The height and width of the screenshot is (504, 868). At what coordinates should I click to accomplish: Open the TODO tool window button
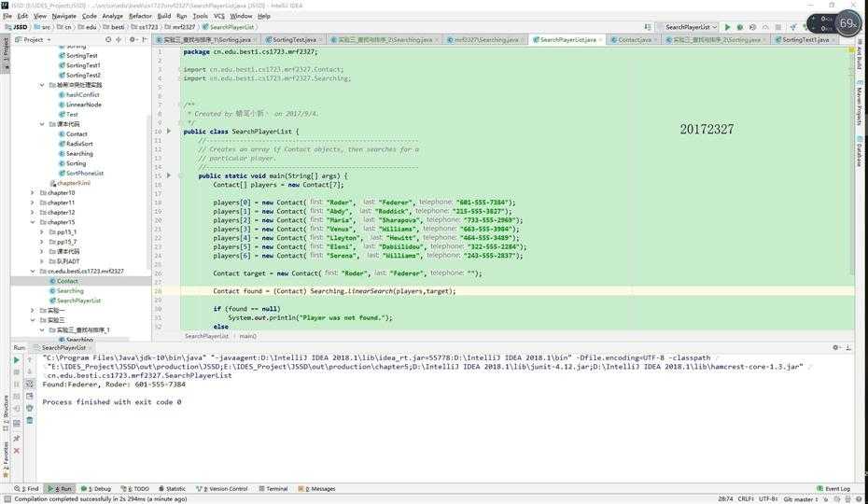(x=135, y=488)
